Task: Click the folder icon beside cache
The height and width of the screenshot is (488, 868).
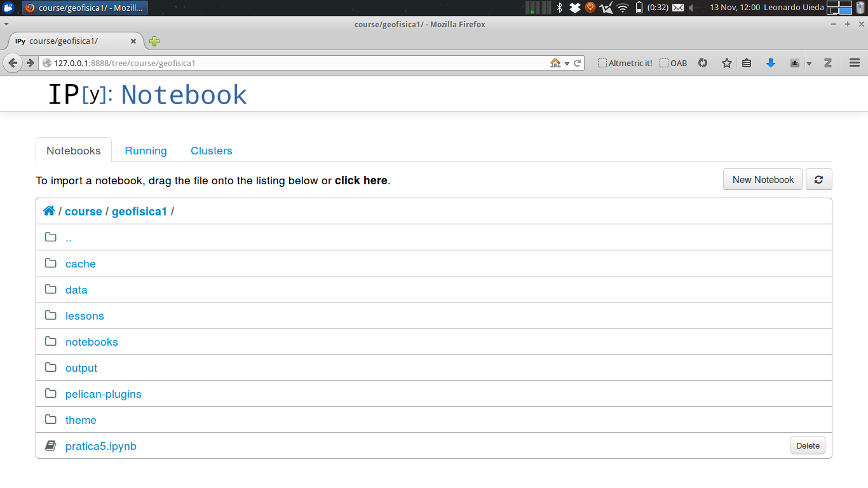Action: 51,263
